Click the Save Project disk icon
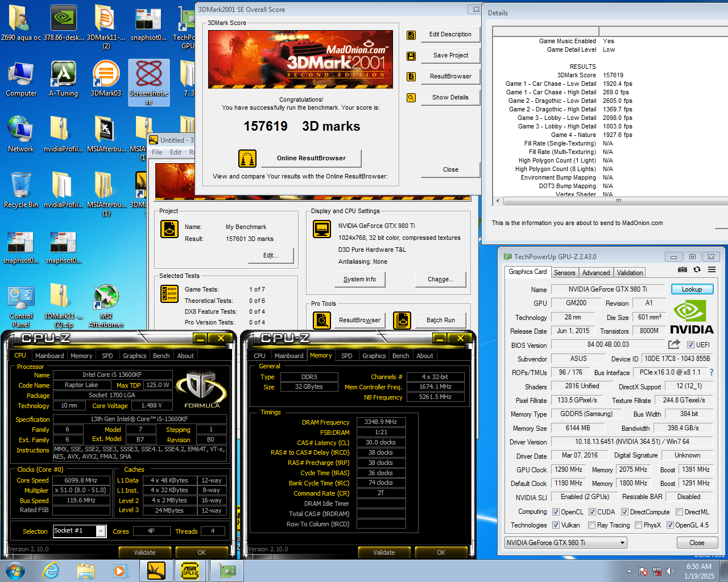The image size is (728, 582). (411, 56)
